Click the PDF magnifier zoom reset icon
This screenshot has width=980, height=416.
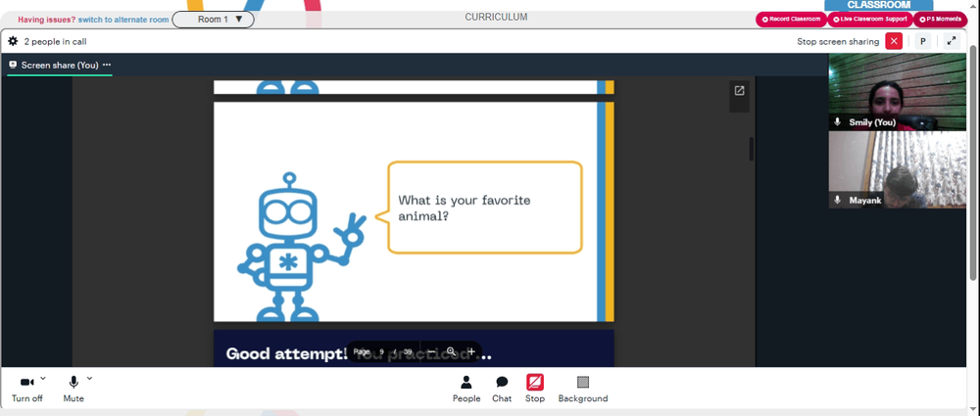pos(451,351)
